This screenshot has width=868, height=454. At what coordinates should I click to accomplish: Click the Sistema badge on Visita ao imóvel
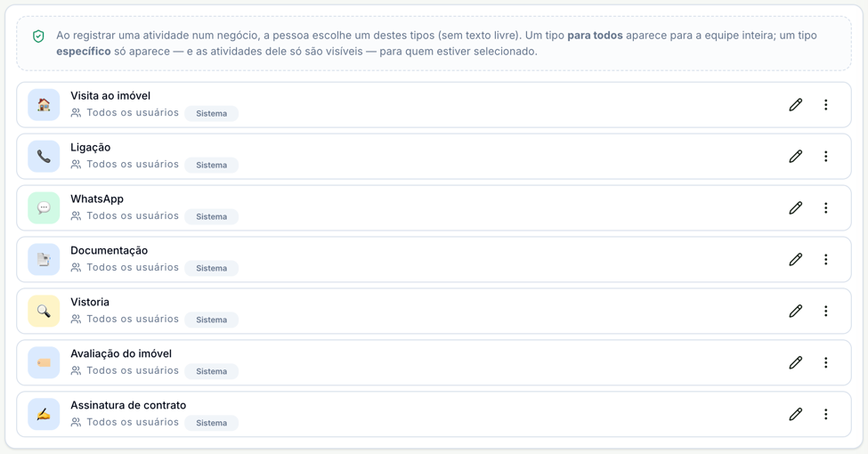pyautogui.click(x=212, y=114)
